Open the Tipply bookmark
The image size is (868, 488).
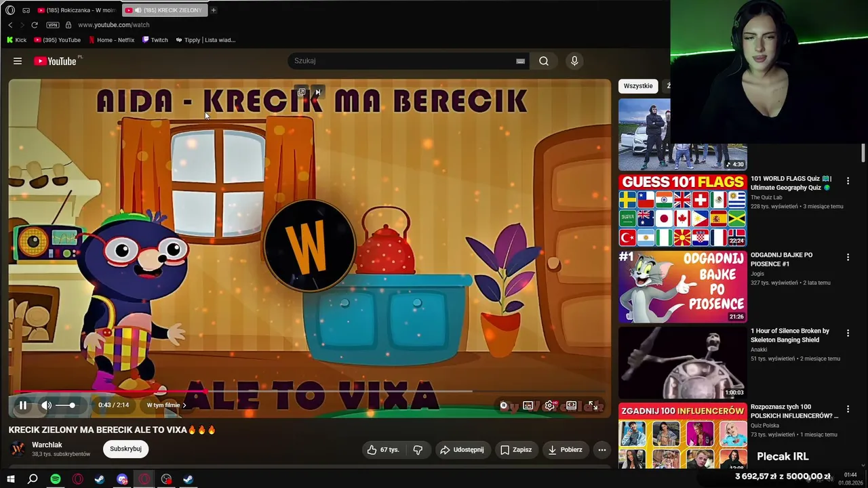pos(205,40)
